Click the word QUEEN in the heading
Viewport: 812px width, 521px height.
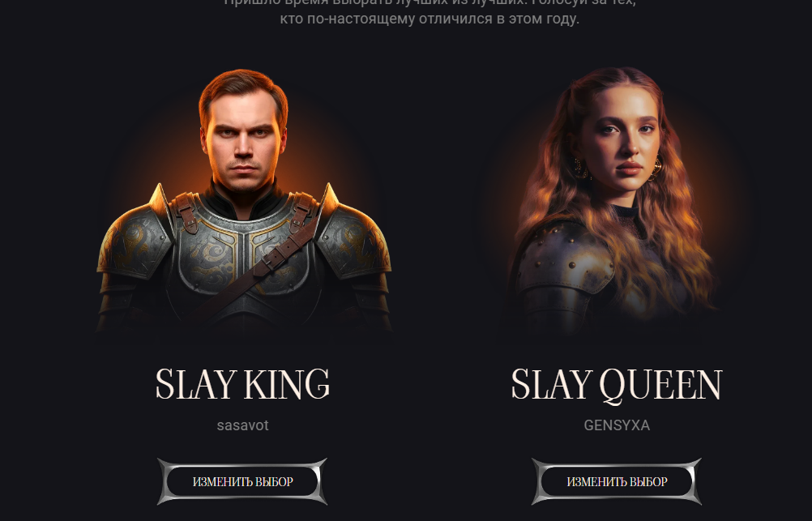[x=660, y=386]
